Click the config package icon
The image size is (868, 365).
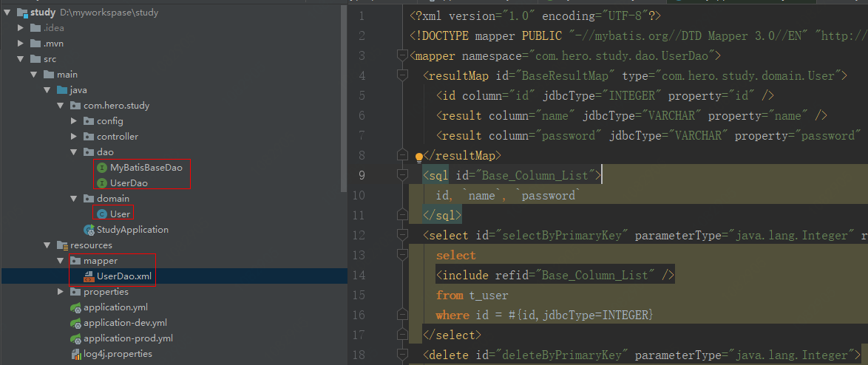click(x=89, y=120)
